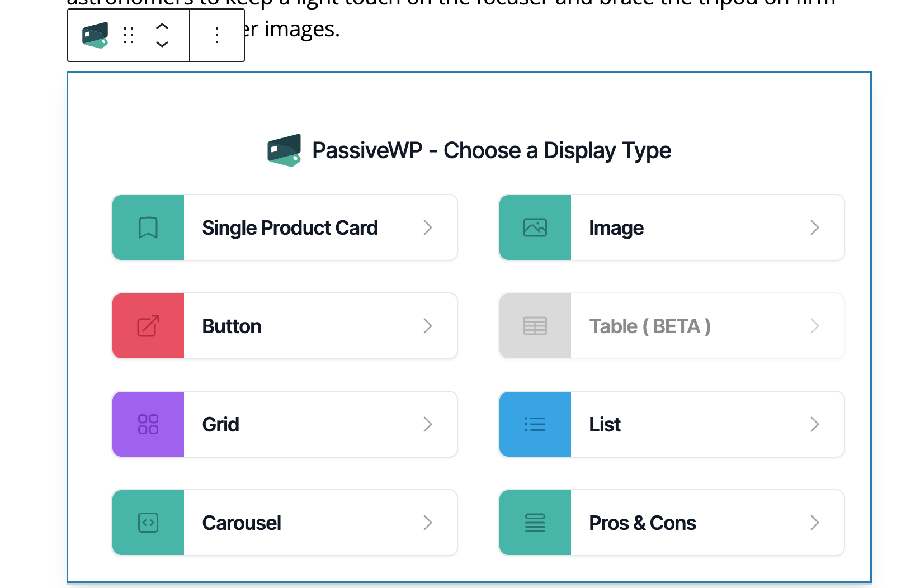Click the Image picture icon
Screen dimensions: 906x588
pyautogui.click(x=535, y=227)
